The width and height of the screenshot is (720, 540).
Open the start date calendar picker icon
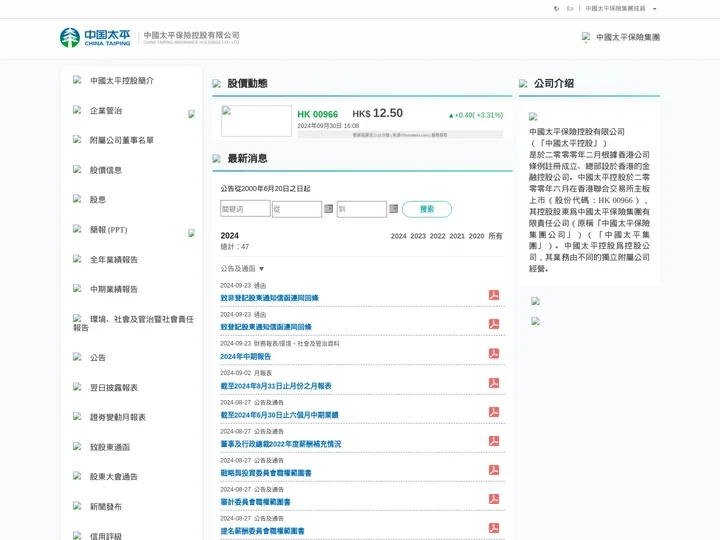328,208
